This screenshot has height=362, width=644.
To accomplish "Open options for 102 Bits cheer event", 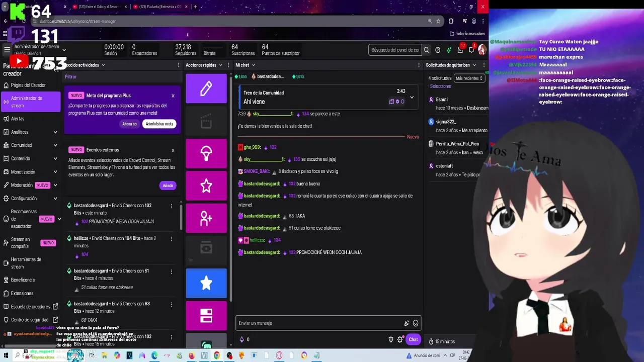I will coord(172,206).
